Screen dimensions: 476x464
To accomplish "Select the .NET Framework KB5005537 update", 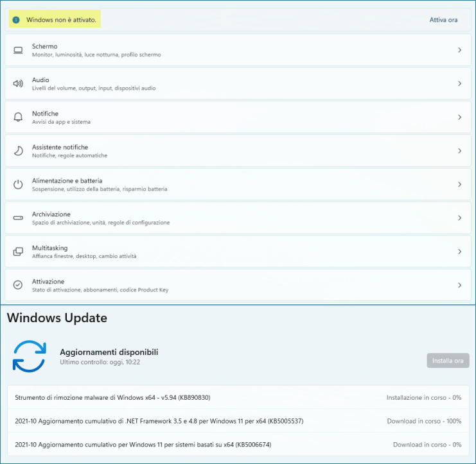I will pos(238,421).
